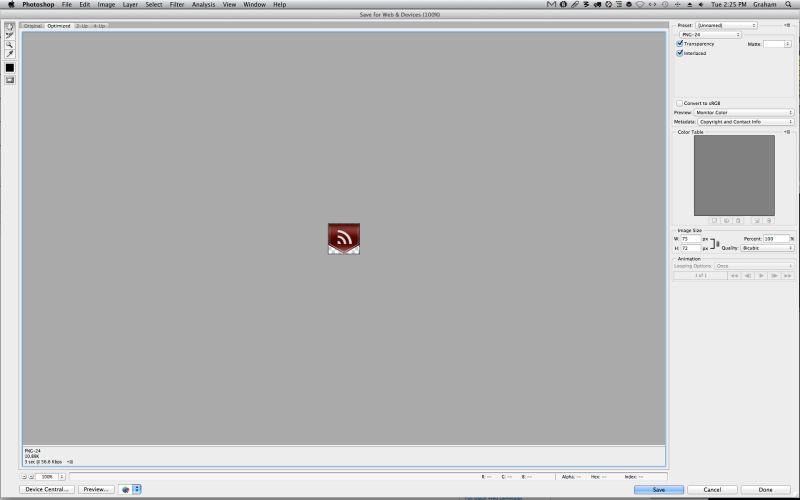Play the animation
Image resolution: width=800 pixels, height=500 pixels.
[x=761, y=276]
